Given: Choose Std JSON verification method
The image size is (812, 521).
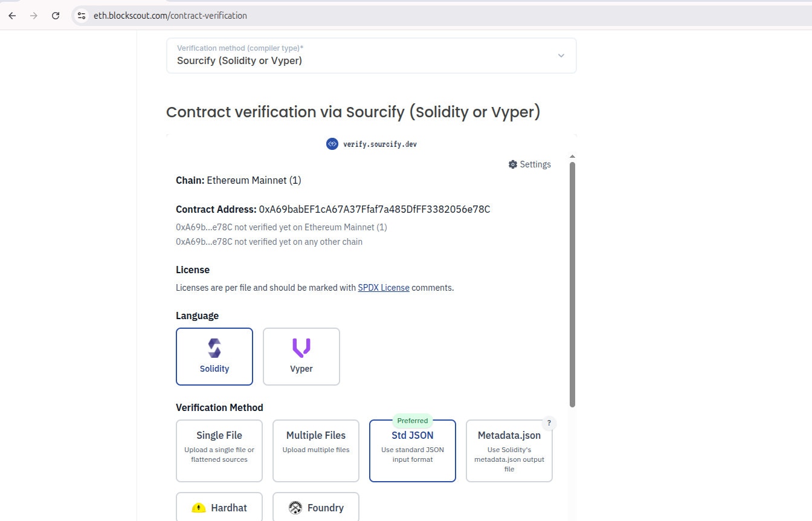Looking at the screenshot, I should point(413,451).
